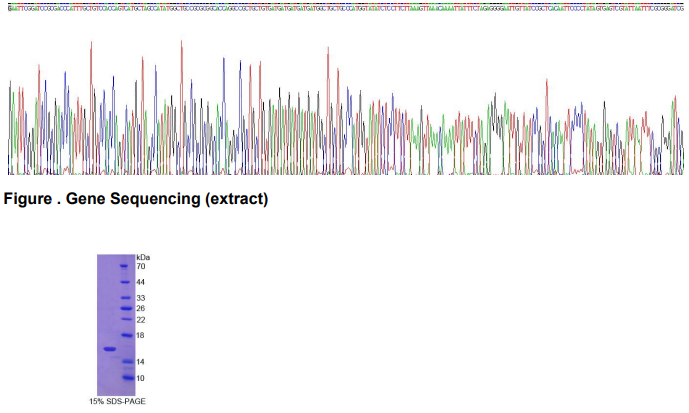Image resolution: width=689 pixels, height=413 pixels.
Task: Click the 10 kDa marker label
Action: coord(141,378)
